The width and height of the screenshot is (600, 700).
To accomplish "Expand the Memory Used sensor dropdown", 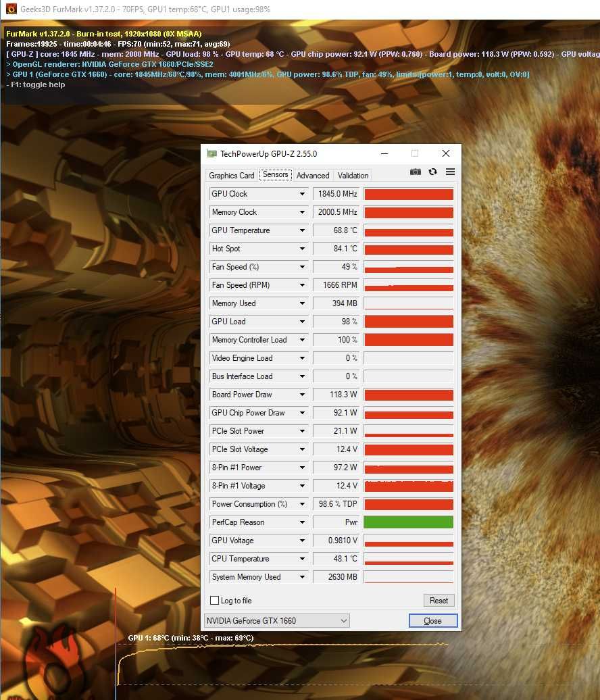I will click(302, 303).
